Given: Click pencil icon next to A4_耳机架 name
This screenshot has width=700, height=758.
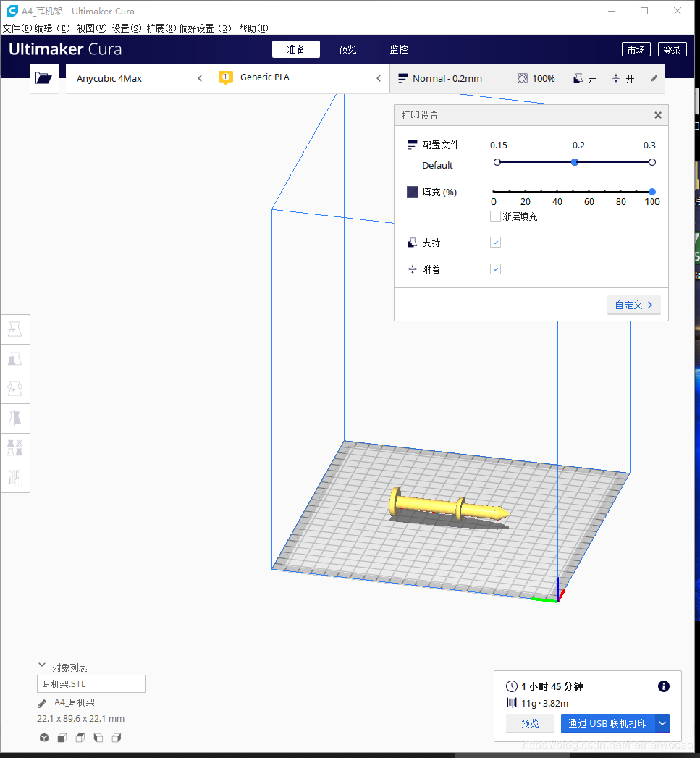Looking at the screenshot, I should [42, 704].
